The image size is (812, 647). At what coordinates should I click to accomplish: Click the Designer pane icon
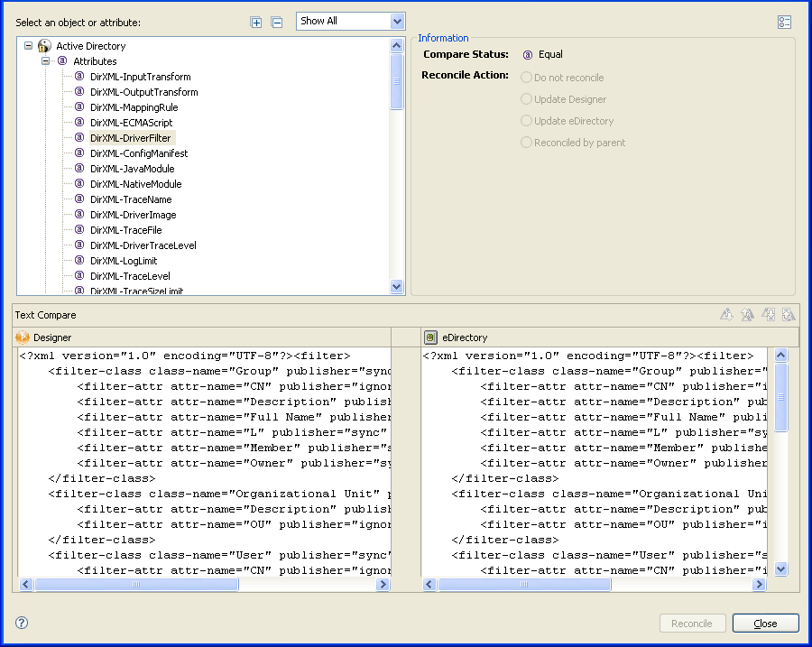click(x=23, y=337)
